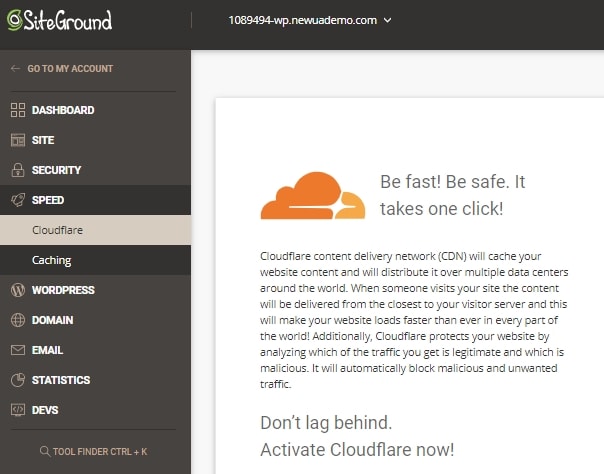604x474 pixels.
Task: Select the 1089494-wp.newuademo.com site name
Action: pos(302,20)
